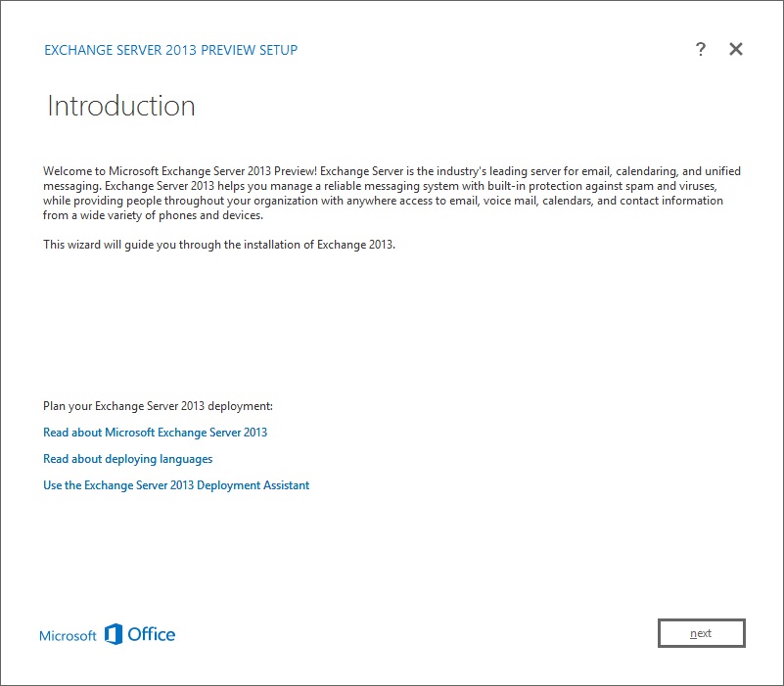Image resolution: width=784 pixels, height=686 pixels.
Task: Launch the Exchange Server 2013 Deployment Assistant link
Action: (x=176, y=484)
